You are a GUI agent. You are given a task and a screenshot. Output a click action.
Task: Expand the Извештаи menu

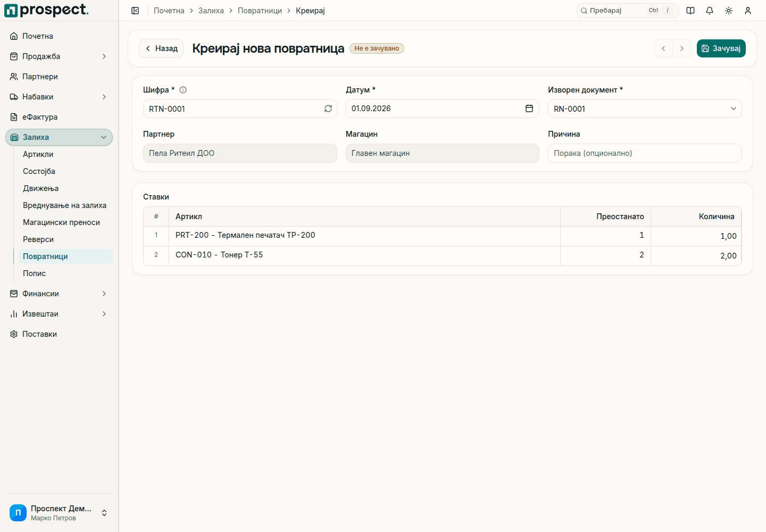(x=59, y=314)
